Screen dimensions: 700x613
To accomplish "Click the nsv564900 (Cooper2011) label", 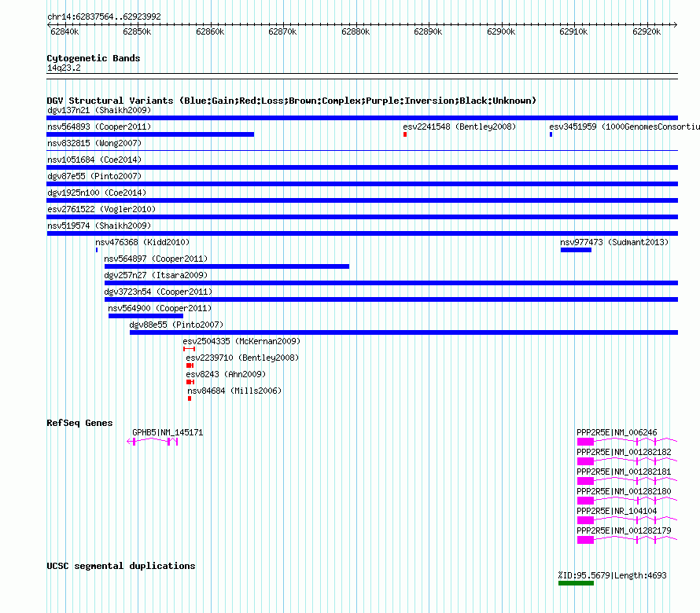I will 160,308.
